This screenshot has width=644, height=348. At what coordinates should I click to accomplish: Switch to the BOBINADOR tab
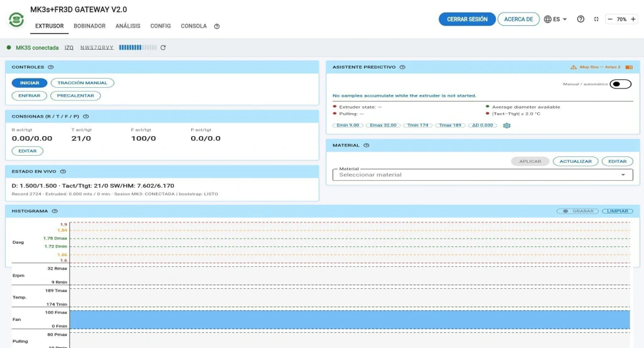tap(89, 26)
